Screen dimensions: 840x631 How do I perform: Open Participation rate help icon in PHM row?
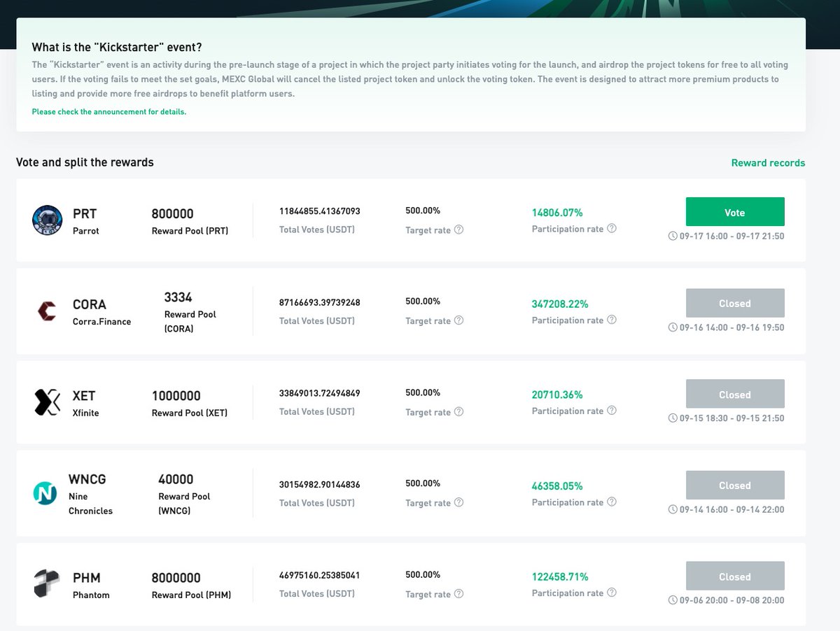coord(612,593)
